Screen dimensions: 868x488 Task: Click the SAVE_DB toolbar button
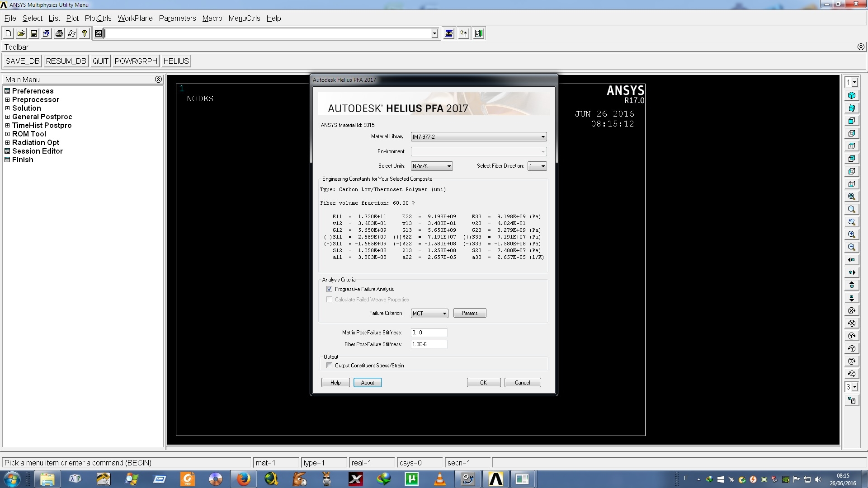pyautogui.click(x=22, y=61)
